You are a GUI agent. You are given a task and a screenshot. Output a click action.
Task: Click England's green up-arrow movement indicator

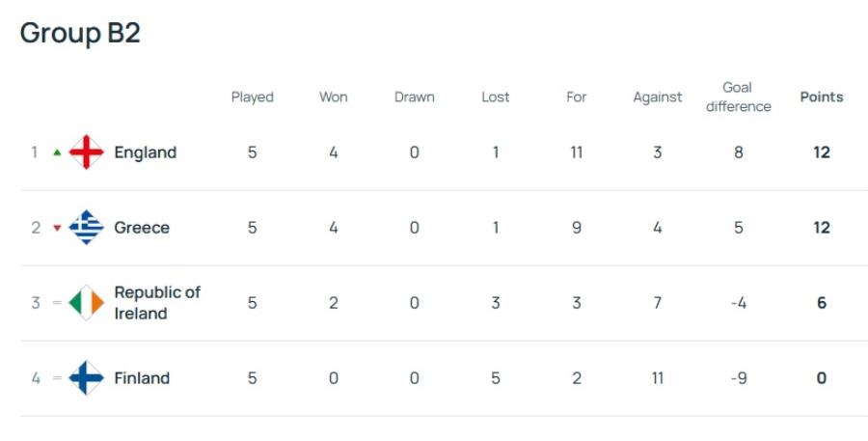coord(57,152)
